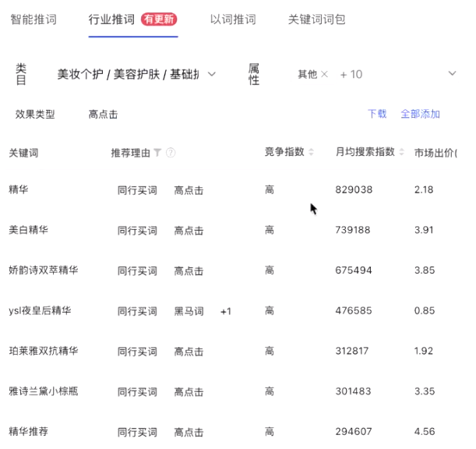Viewport: 476px width, 449px height.
Task: Click market bid value 0.85
Action: click(x=425, y=310)
